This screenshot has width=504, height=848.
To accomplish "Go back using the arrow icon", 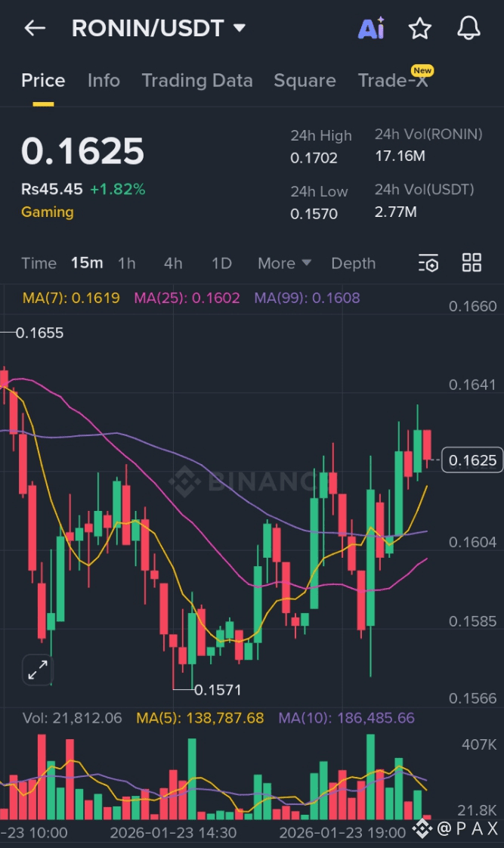I will pyautogui.click(x=35, y=28).
